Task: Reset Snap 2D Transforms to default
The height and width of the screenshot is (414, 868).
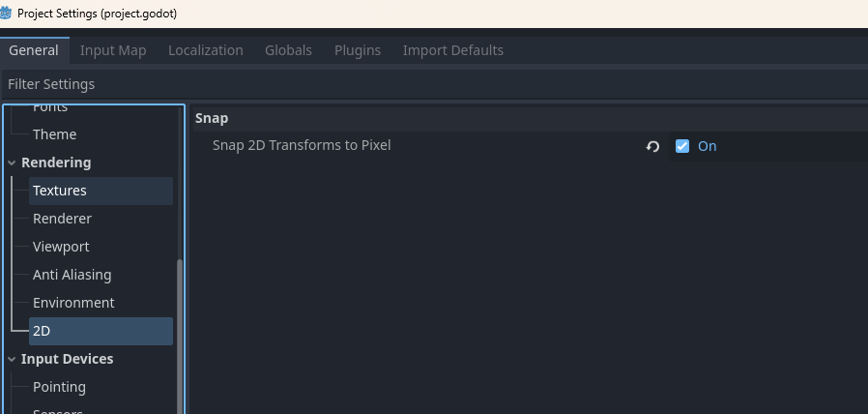Action: pyautogui.click(x=652, y=146)
